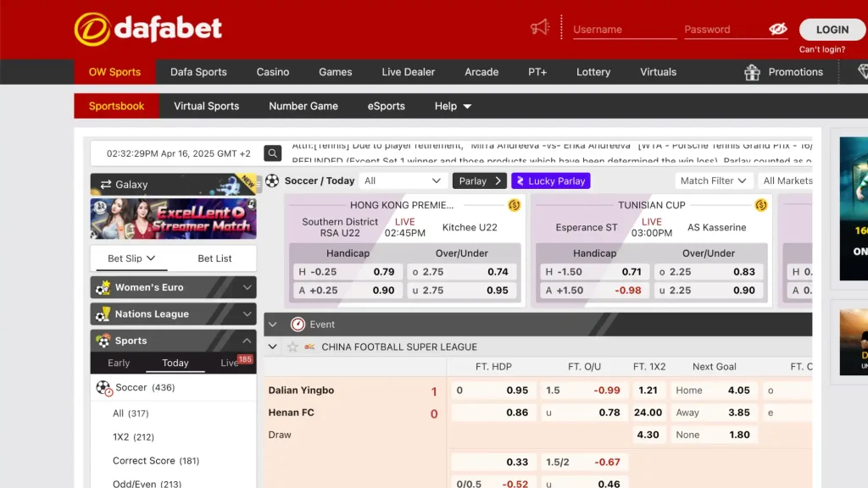Open the Bet Slip dropdown tab

click(131, 258)
